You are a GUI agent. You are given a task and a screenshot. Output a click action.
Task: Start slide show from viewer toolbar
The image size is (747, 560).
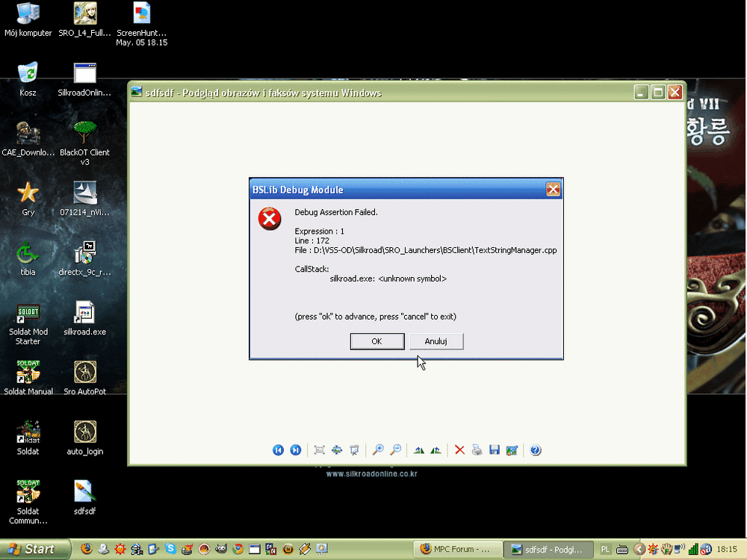tap(354, 450)
